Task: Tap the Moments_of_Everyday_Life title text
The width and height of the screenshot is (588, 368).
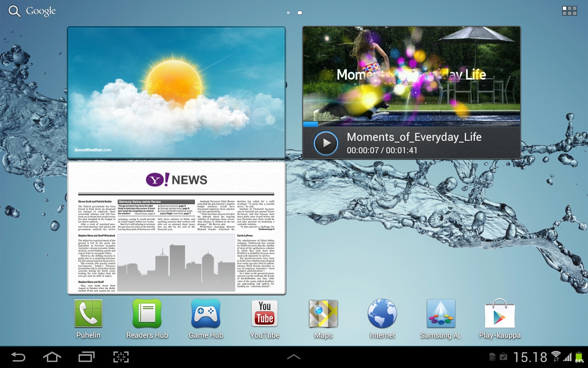Action: coord(414,137)
